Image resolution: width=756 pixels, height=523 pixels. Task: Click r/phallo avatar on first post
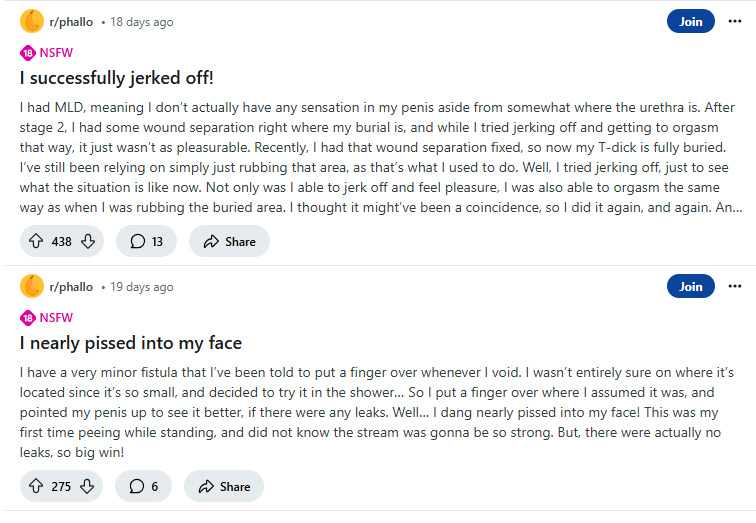[32, 22]
